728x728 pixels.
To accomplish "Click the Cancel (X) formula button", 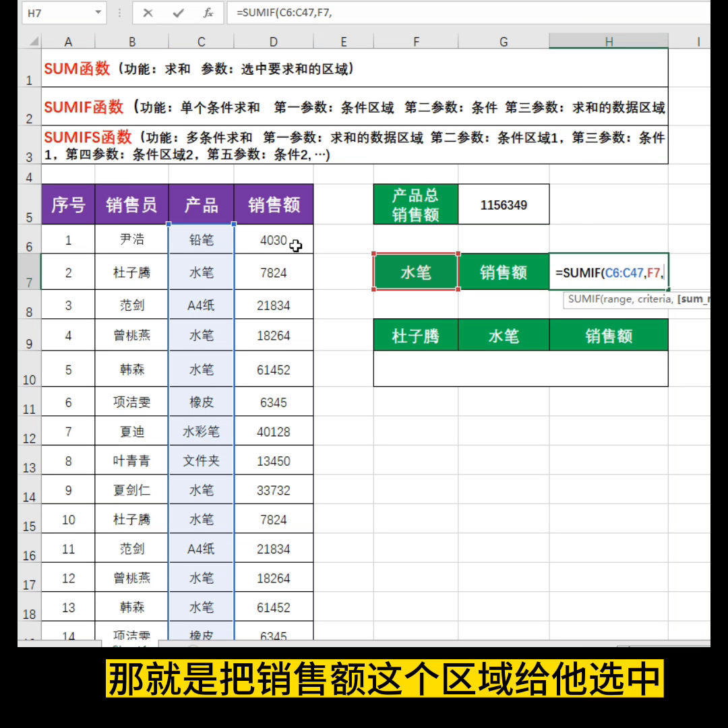I will [x=148, y=13].
